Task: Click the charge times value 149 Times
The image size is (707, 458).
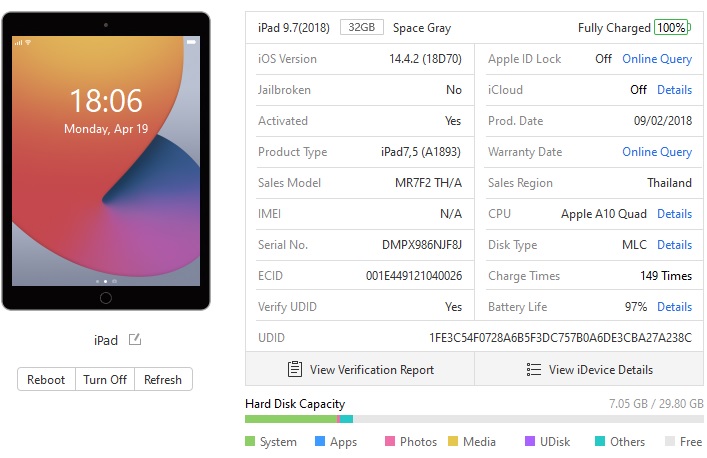Action: 666,275
